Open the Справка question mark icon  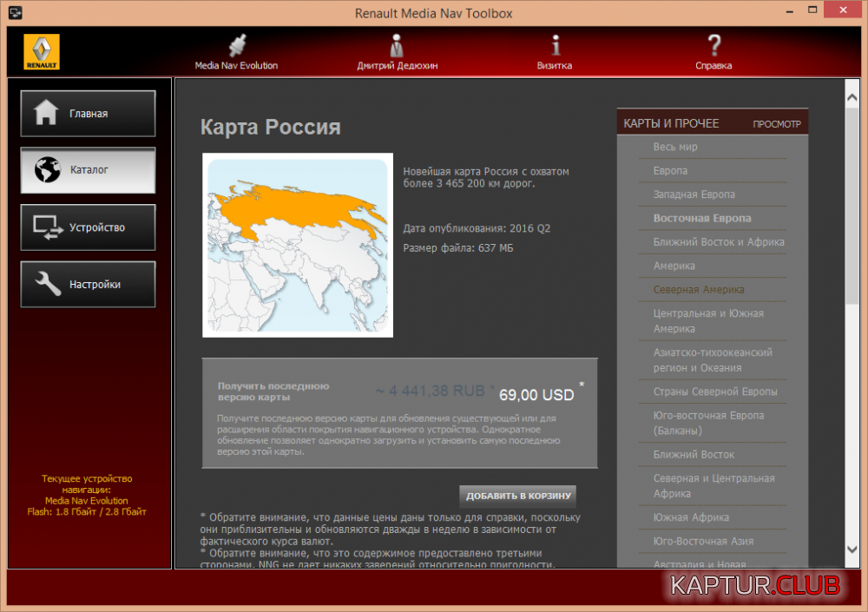tap(714, 45)
